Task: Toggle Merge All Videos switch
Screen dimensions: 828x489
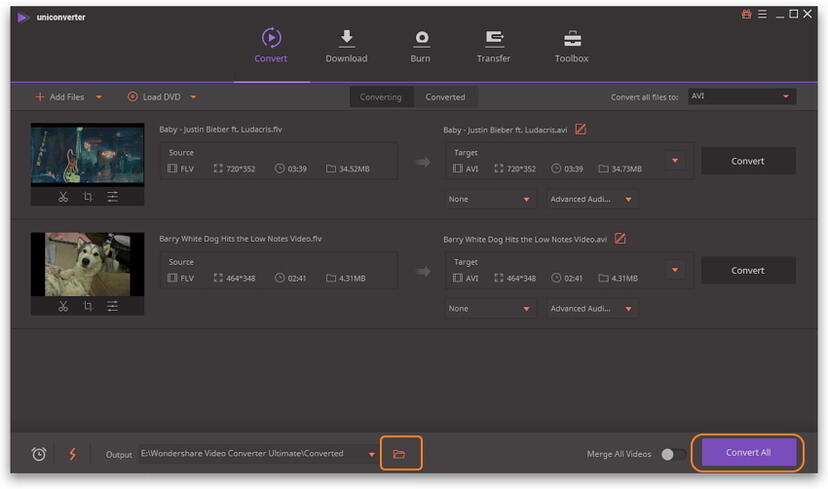Action: pos(673,454)
